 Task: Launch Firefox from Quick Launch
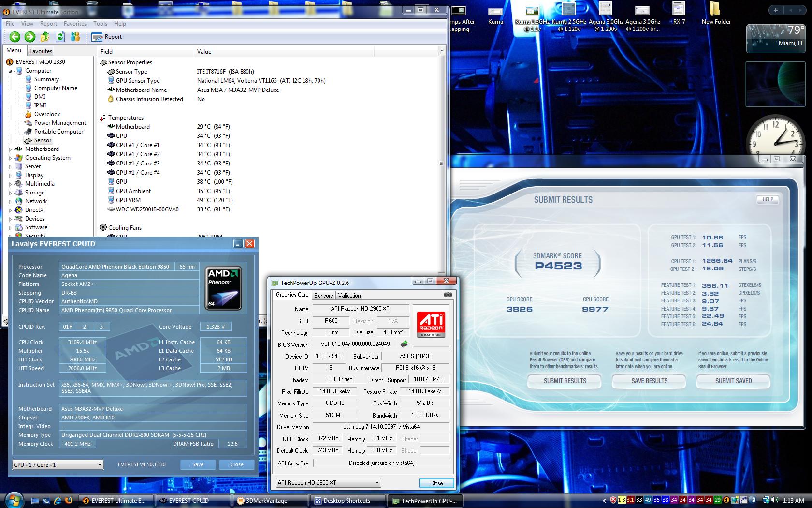tap(69, 501)
